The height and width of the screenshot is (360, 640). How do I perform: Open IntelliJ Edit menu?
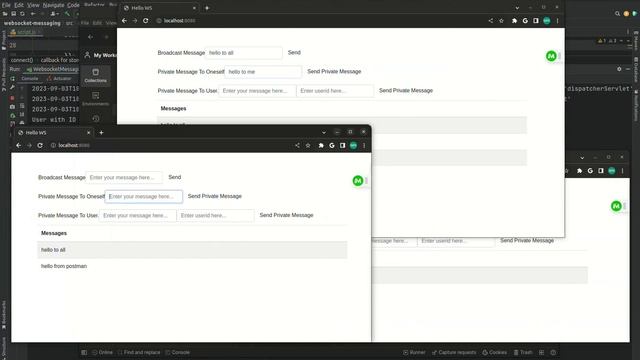click(x=19, y=5)
